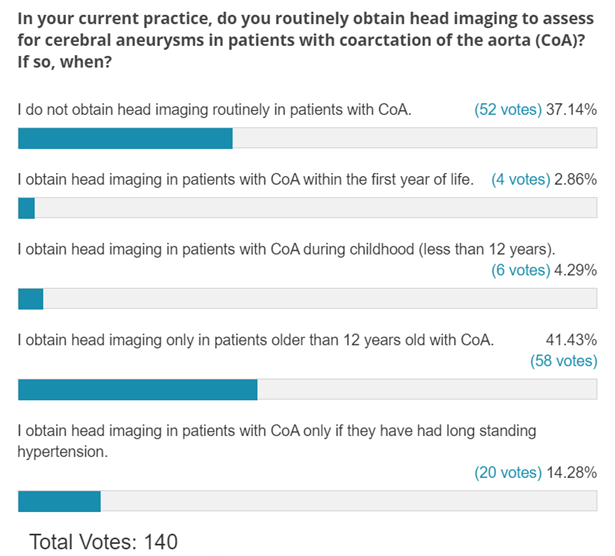Click the long-standing-hypertension result bar
This screenshot has width=615, height=556.
click(x=308, y=501)
